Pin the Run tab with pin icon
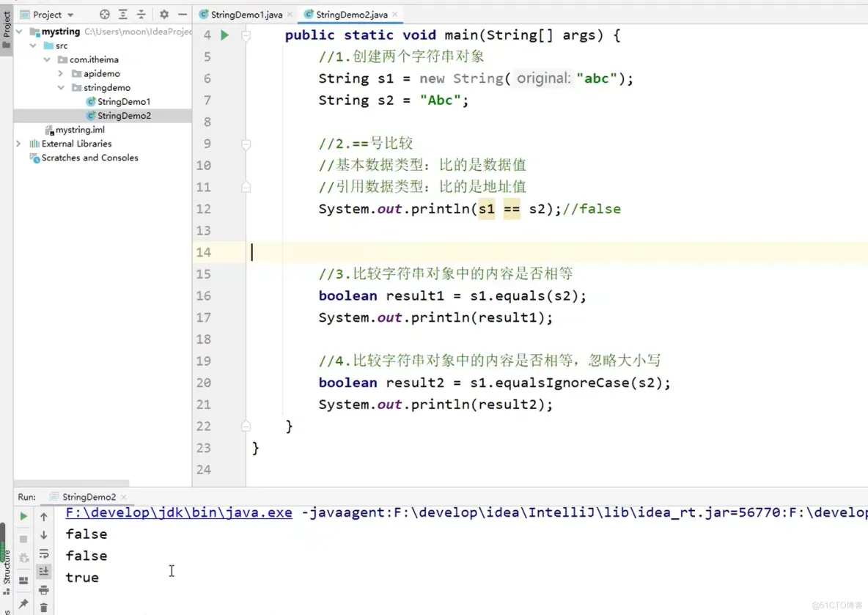The width and height of the screenshot is (868, 615). (23, 603)
